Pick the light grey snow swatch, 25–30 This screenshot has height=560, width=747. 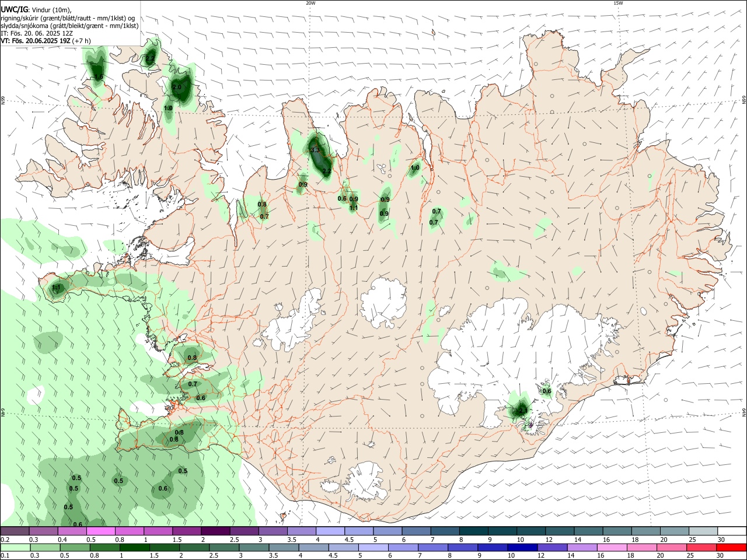coord(703,531)
